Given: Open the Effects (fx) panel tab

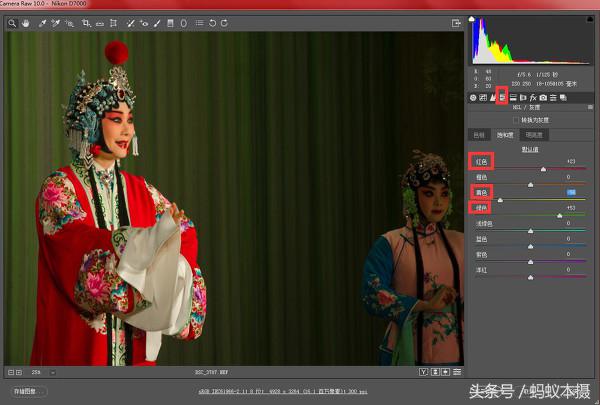Looking at the screenshot, I should [533, 98].
